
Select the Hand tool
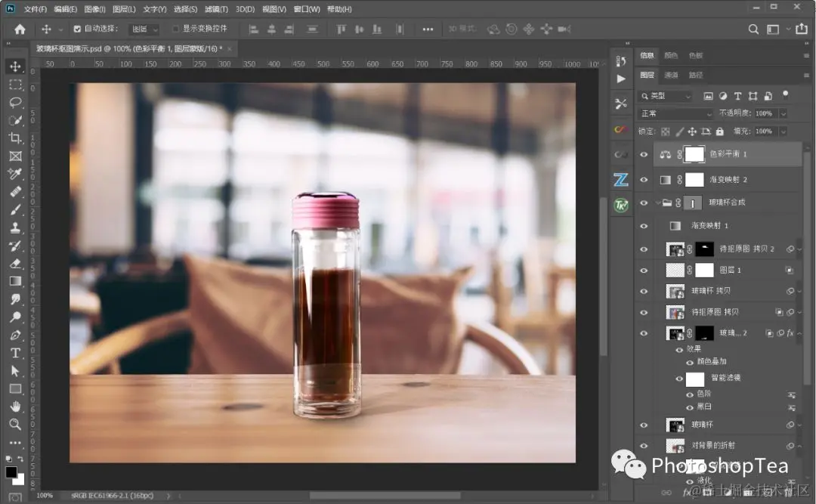pos(16,407)
